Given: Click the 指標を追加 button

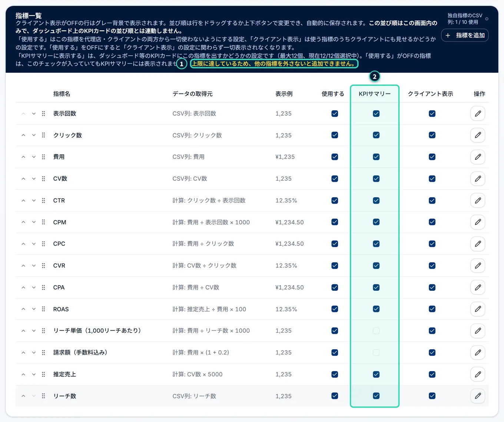Looking at the screenshot, I should [465, 35].
